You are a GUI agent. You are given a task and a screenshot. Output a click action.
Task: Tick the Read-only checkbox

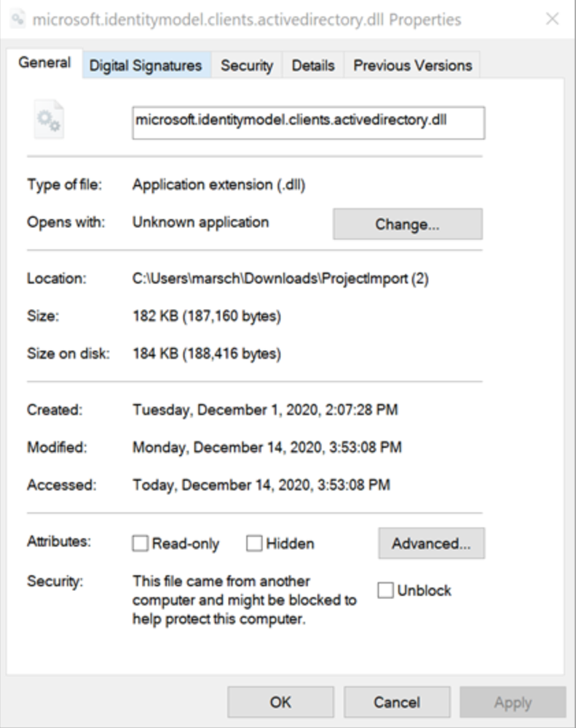tap(140, 543)
